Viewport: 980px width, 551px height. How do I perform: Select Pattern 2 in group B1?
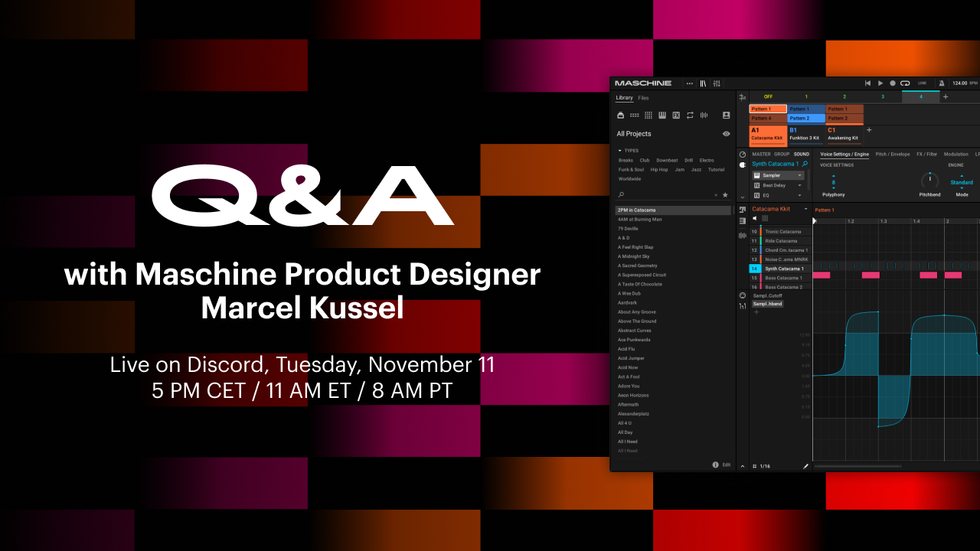coord(806,119)
